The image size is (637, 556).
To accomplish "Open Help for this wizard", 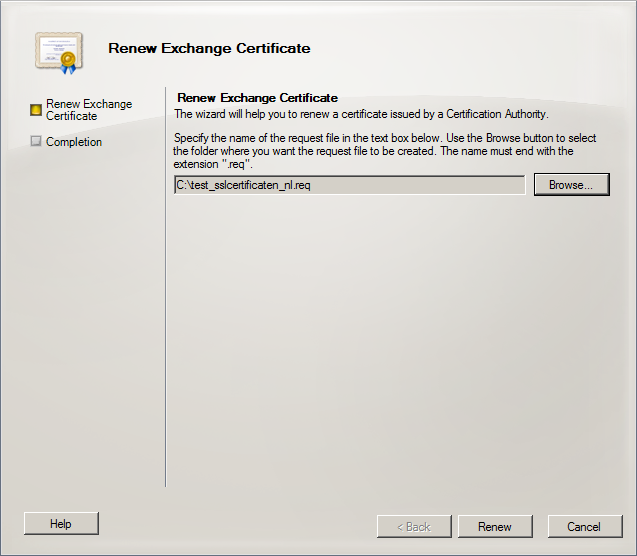I will point(61,524).
